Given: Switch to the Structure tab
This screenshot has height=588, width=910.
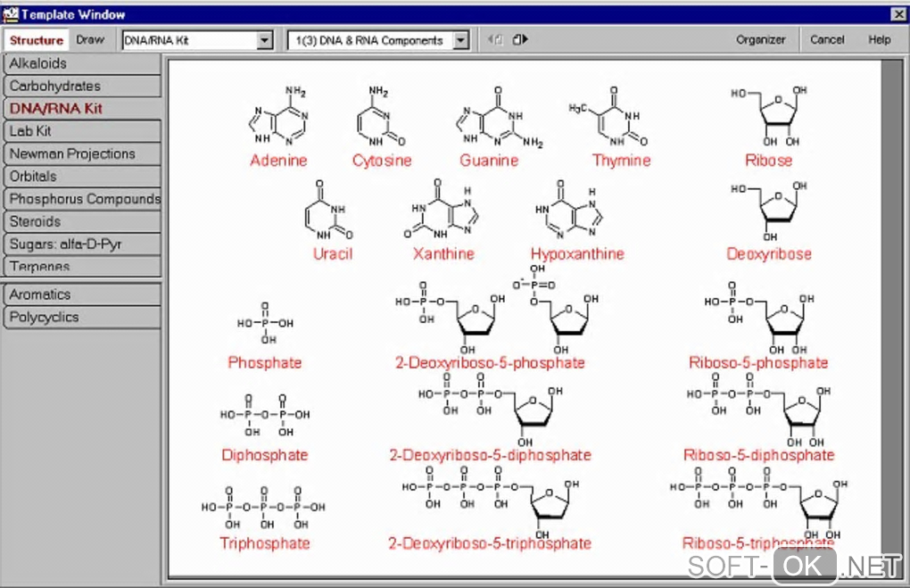Looking at the screenshot, I should [x=36, y=40].
